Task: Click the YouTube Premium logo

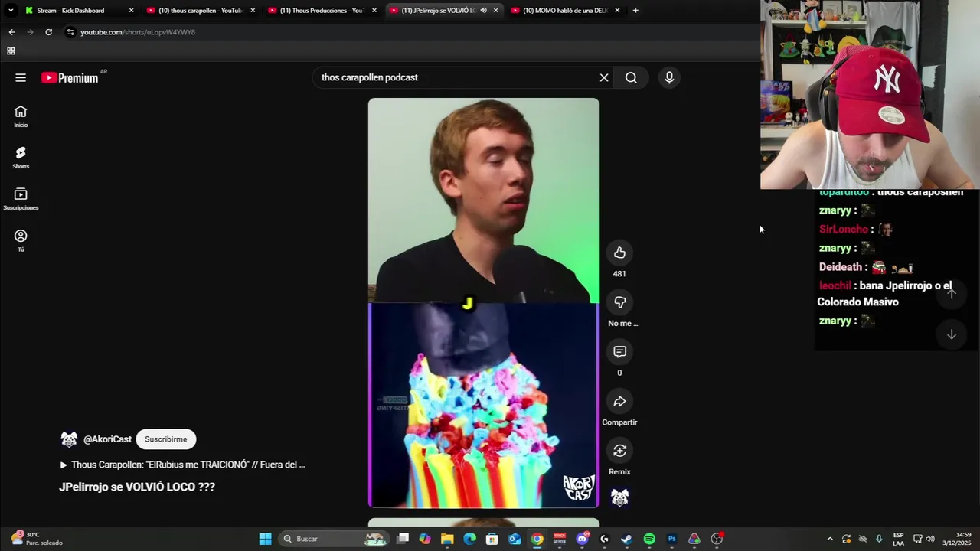Action: click(x=70, y=77)
